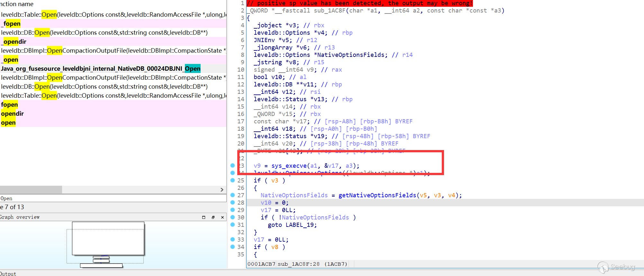This screenshot has height=276, width=644.
Task: Select the Java_org_fusesource_leveldbjni NativeDB Open row
Action: tap(113, 68)
